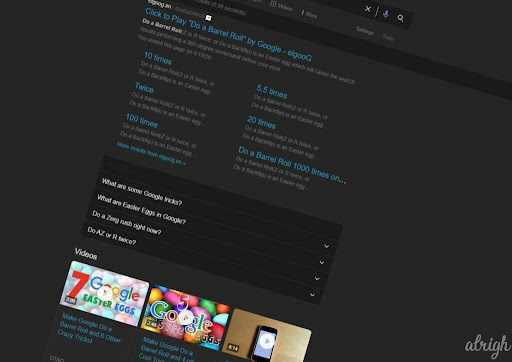Open the "Click to Play Do a Barrel Roll" result
The width and height of the screenshot is (512, 362).
[228, 35]
